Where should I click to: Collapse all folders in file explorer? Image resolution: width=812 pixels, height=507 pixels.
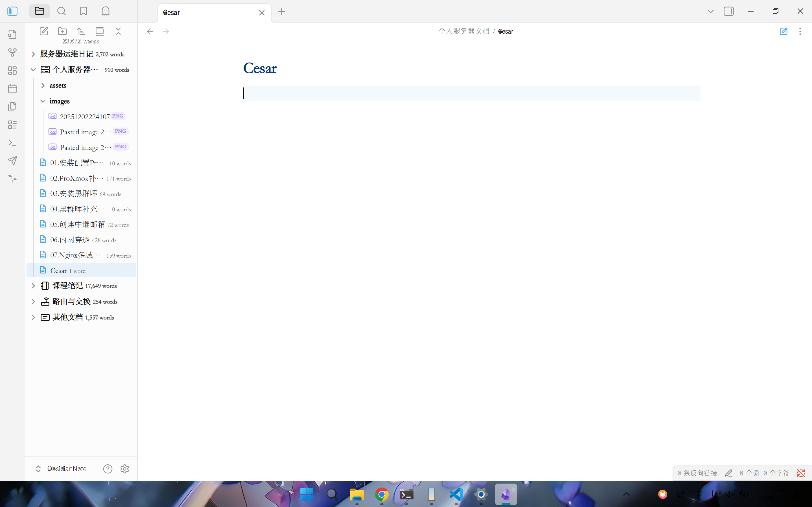pos(118,31)
